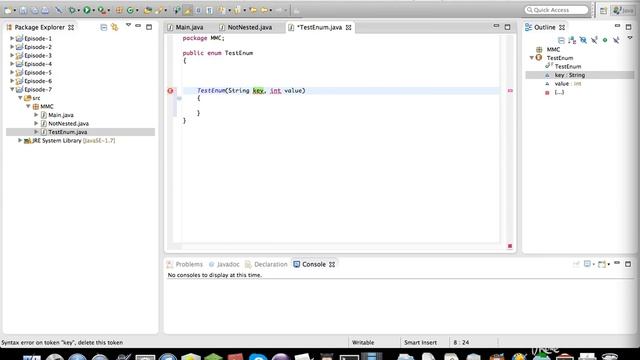Collapse All in Package Explorer

[104, 27]
